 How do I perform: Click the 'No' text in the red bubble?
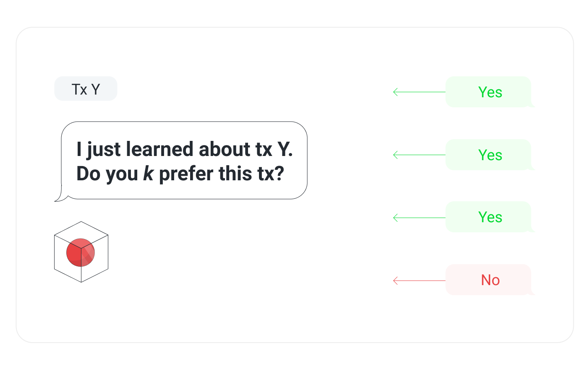coord(490,280)
